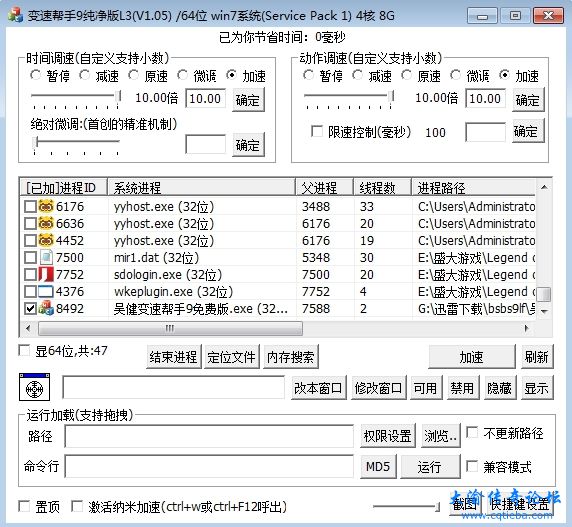Click the app icon in process row 8492
This screenshot has height=527, width=572.
[x=46, y=309]
